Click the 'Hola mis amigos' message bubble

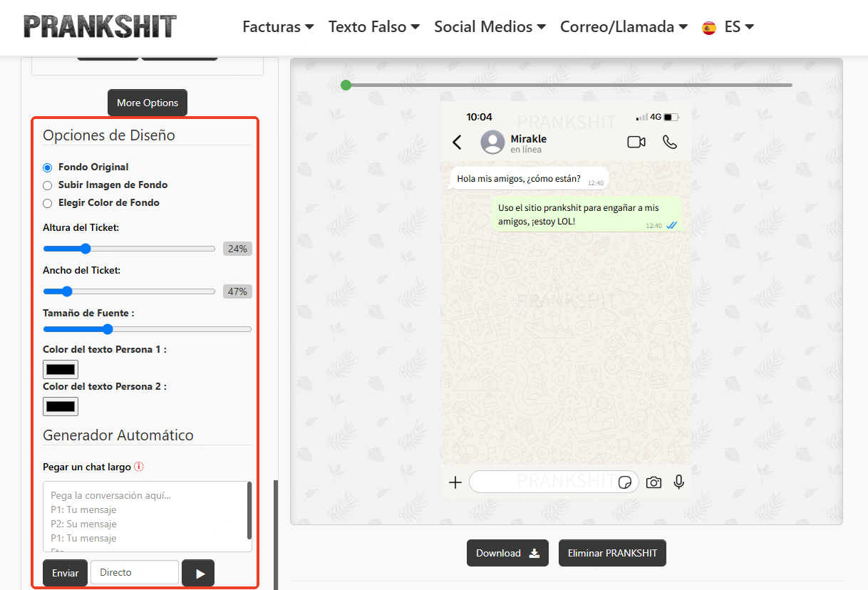(x=529, y=179)
